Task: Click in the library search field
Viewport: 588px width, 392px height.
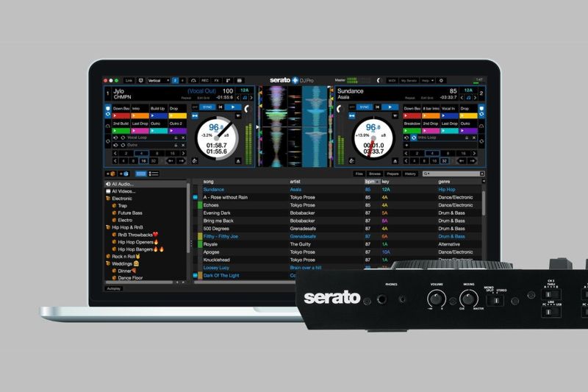Action: [454, 174]
